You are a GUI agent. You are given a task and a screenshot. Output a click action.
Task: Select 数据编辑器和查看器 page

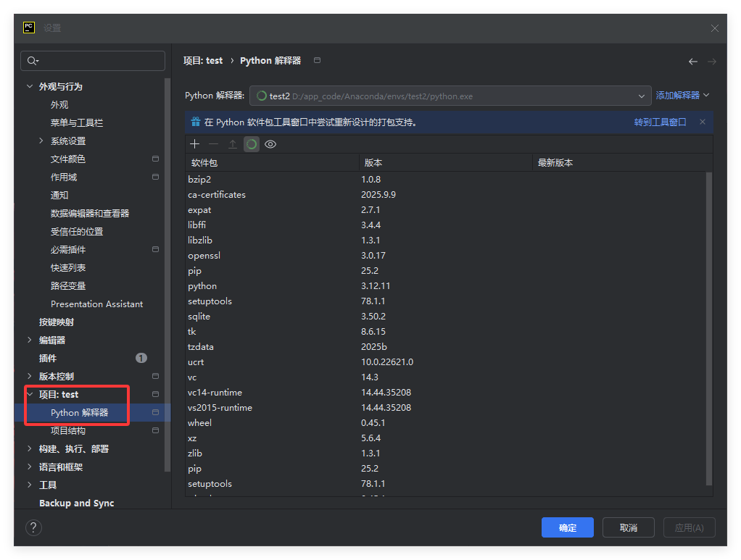(90, 214)
